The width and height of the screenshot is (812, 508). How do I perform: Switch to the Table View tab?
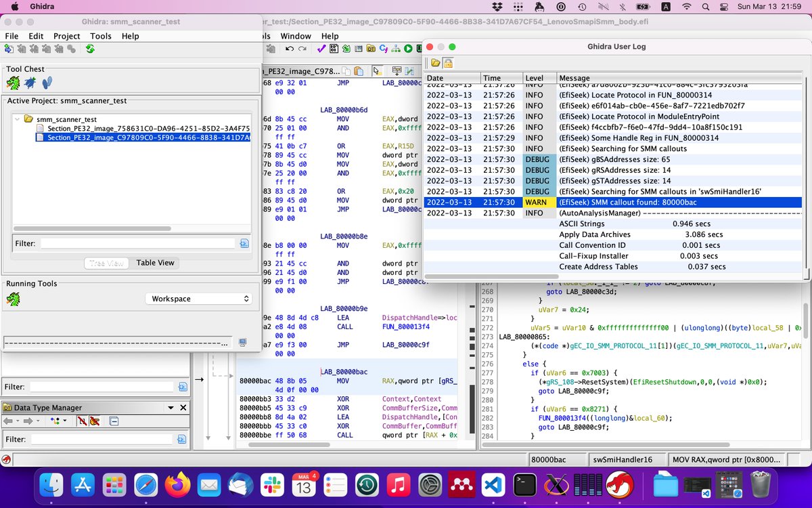pyautogui.click(x=156, y=263)
